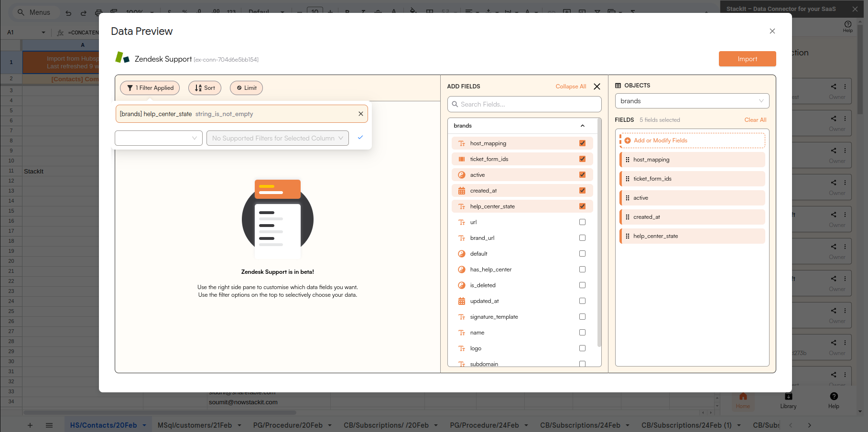Click the ticket_form_ids array type icon
The height and width of the screenshot is (432, 868).
[462, 159]
